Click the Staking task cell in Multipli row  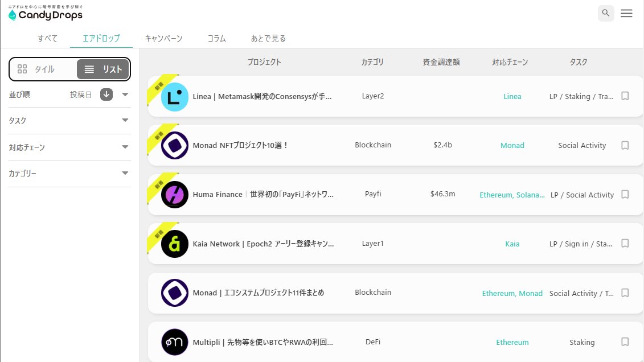tap(582, 342)
